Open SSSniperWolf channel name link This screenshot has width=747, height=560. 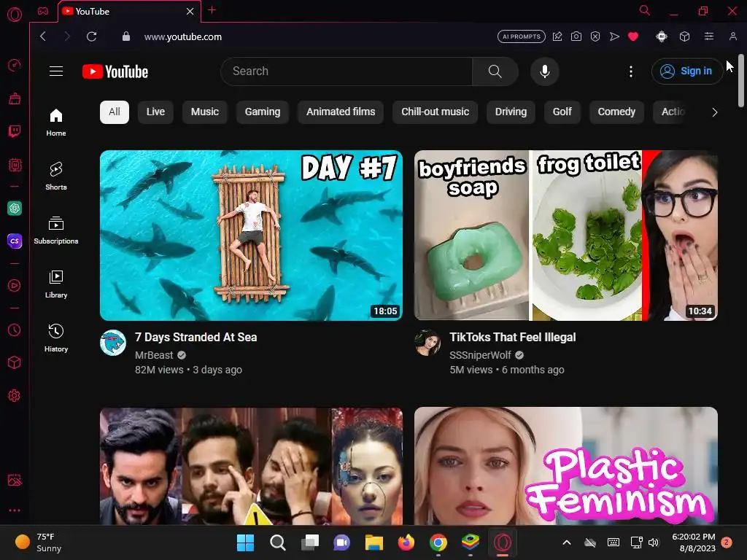480,355
